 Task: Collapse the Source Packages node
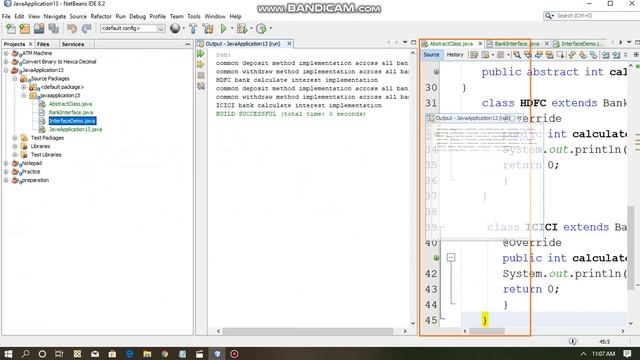pyautogui.click(x=15, y=78)
